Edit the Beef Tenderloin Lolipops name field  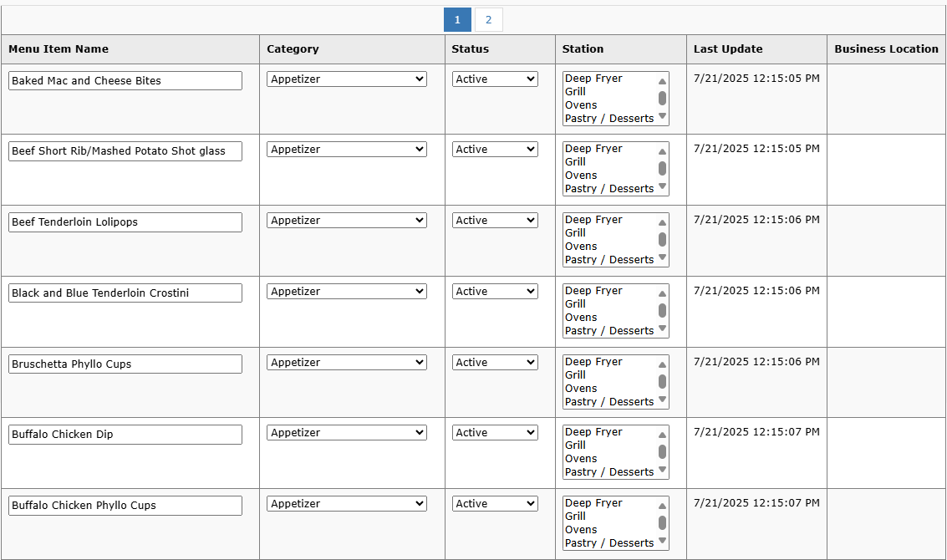click(125, 222)
